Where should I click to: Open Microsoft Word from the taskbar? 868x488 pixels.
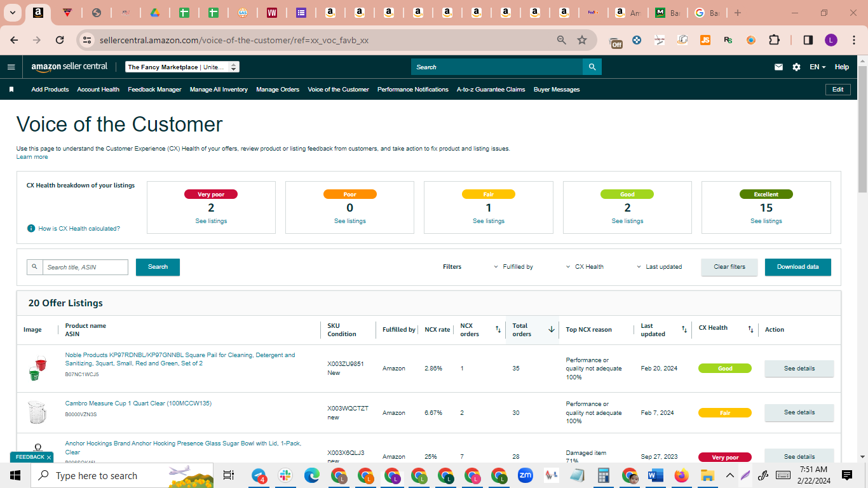coord(655,475)
